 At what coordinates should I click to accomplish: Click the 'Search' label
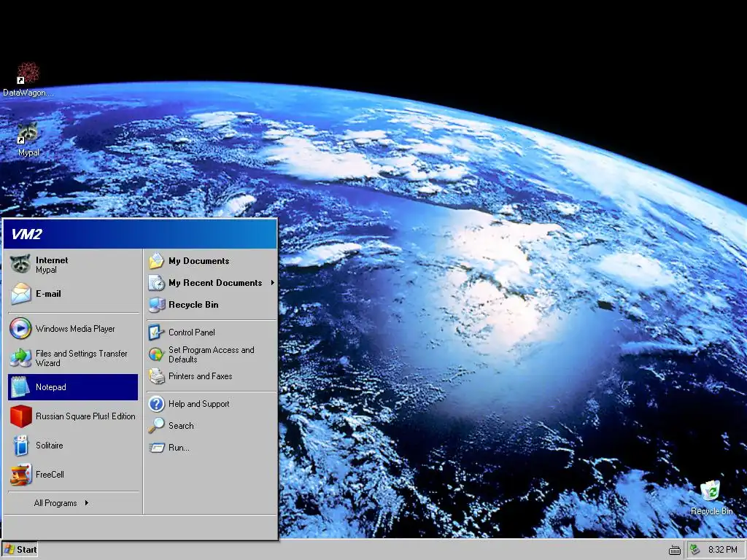click(x=181, y=426)
